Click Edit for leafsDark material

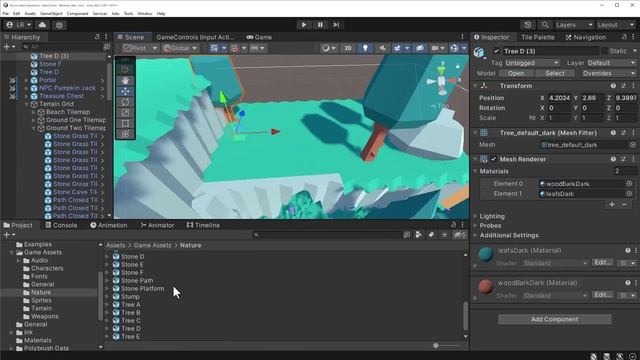point(602,262)
